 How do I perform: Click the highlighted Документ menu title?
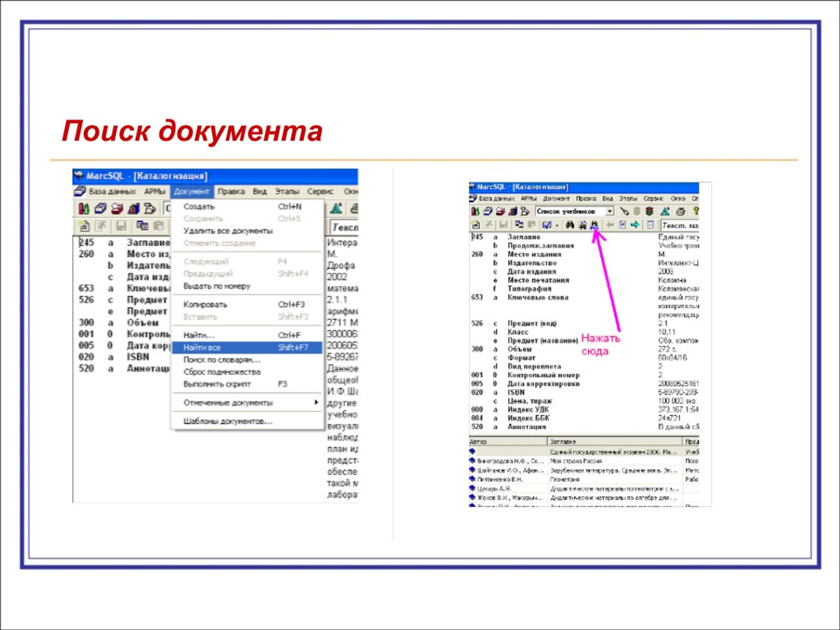[x=192, y=191]
